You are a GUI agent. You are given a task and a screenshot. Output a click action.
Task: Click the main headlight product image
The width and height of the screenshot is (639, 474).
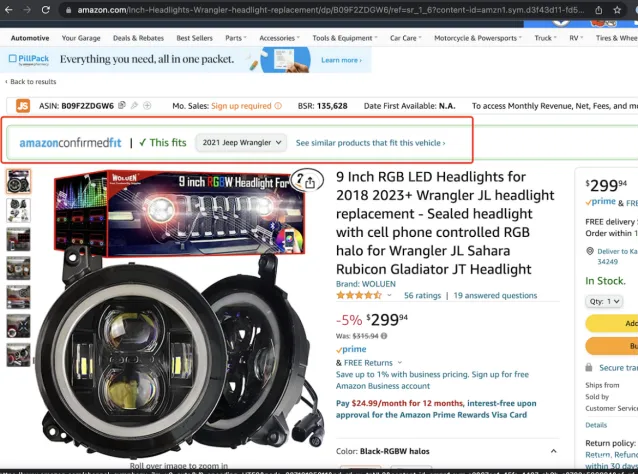click(x=181, y=314)
